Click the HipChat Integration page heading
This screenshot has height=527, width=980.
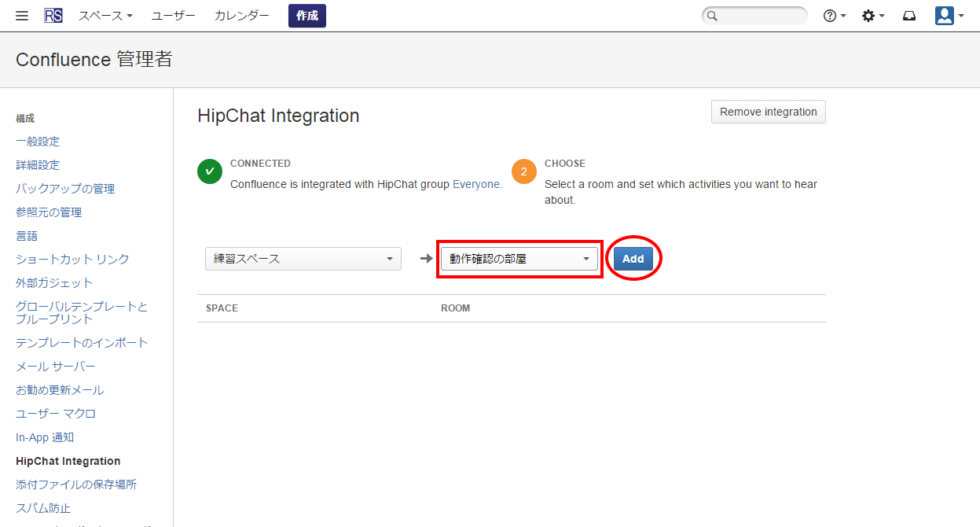[x=278, y=116]
